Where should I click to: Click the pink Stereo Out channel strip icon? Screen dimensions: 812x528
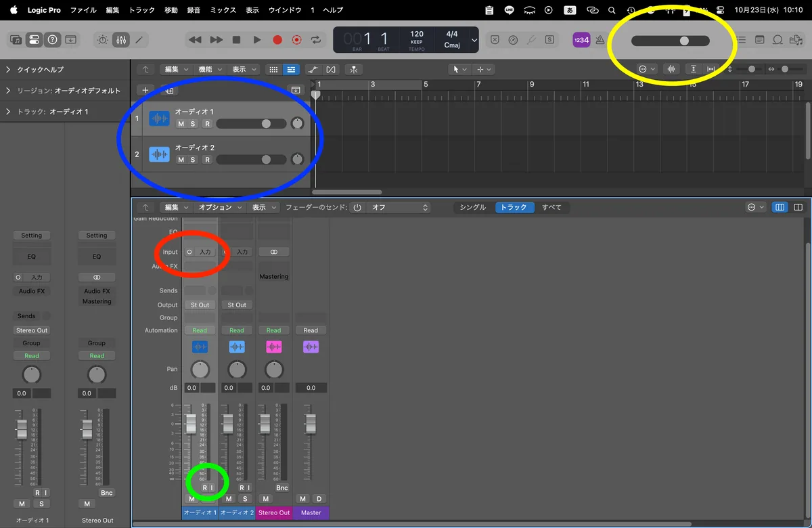[274, 347]
